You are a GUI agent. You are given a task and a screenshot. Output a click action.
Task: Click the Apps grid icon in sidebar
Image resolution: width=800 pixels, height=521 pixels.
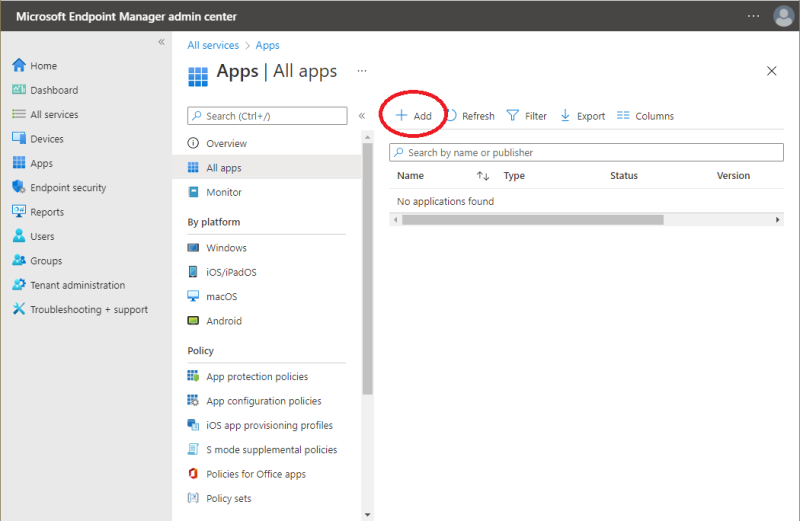coord(19,162)
